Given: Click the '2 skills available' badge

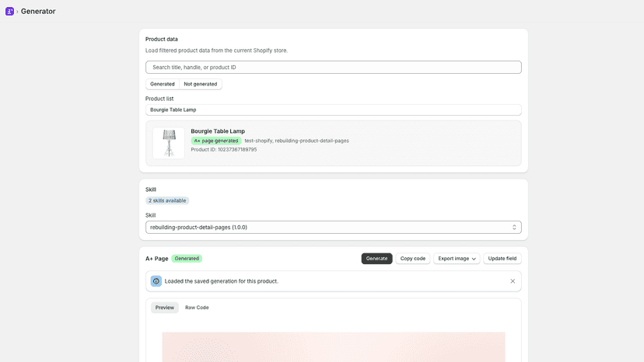Looking at the screenshot, I should click(167, 200).
